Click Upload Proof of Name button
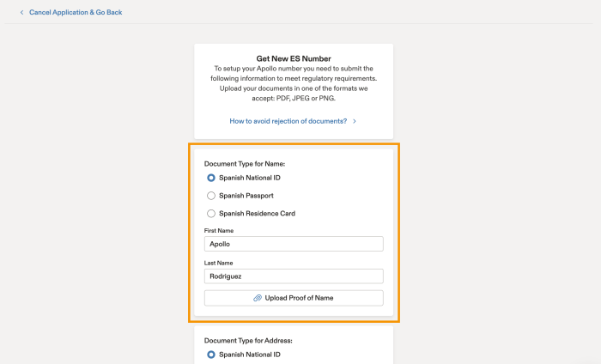 point(294,298)
